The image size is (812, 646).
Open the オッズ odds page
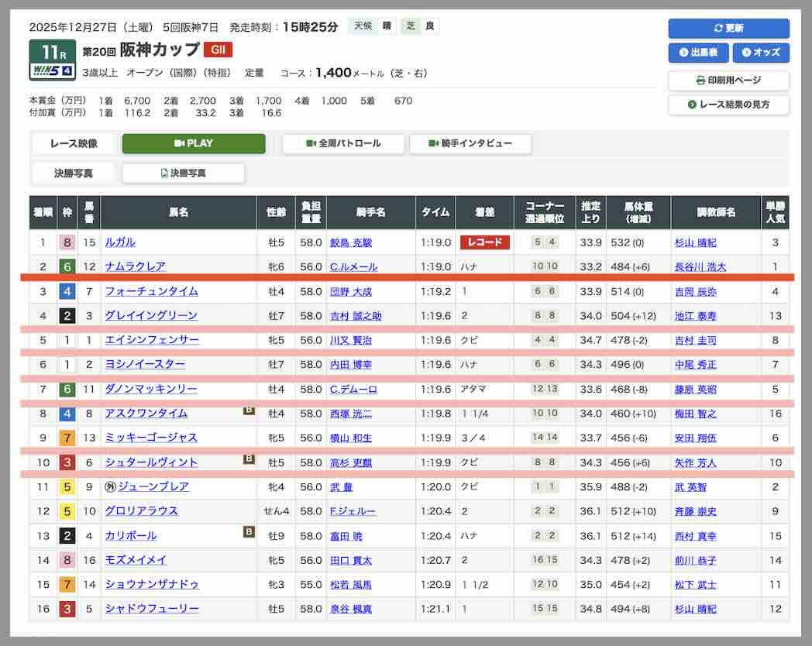coord(760,53)
